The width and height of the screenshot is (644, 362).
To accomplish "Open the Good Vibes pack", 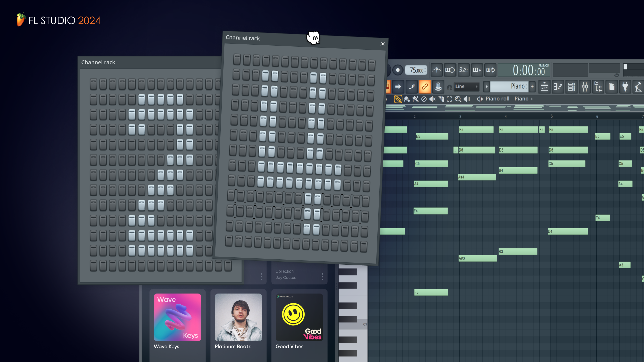I will [x=299, y=317].
